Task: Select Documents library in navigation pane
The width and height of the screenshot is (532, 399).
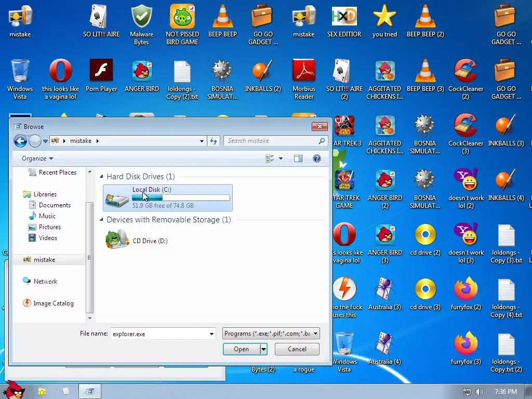Action: pyautogui.click(x=49, y=205)
